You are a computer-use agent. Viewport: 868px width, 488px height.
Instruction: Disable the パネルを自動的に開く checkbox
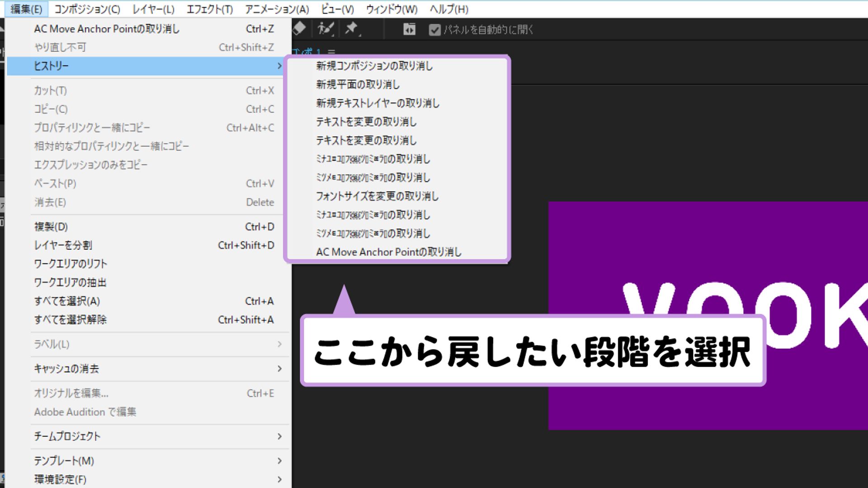click(434, 30)
